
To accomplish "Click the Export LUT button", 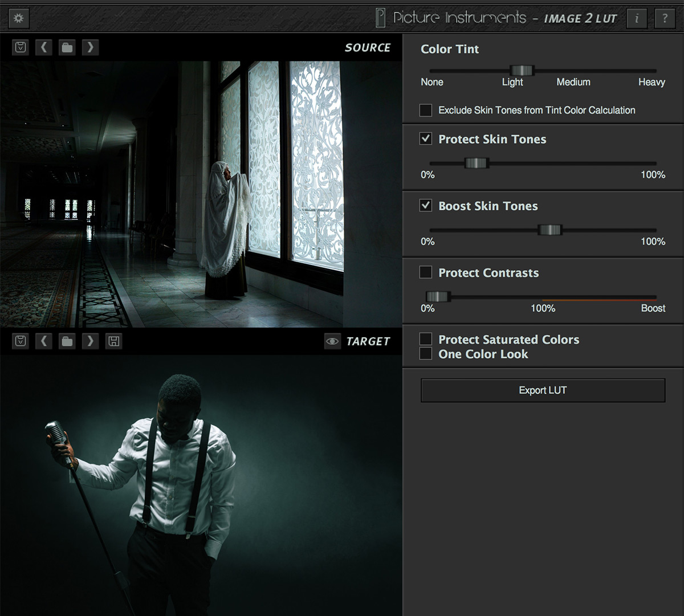I will click(x=542, y=390).
